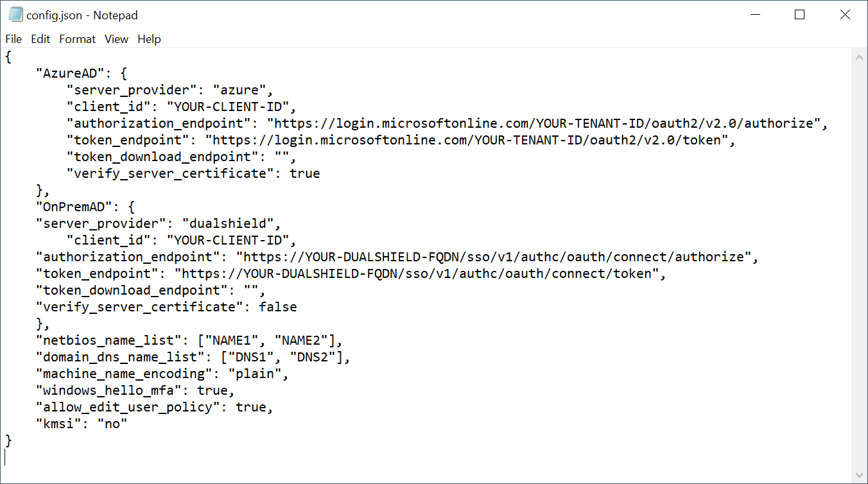Screen dimensions: 868x484
Task: Click the false value of verify_server_certificate
Action: point(277,307)
